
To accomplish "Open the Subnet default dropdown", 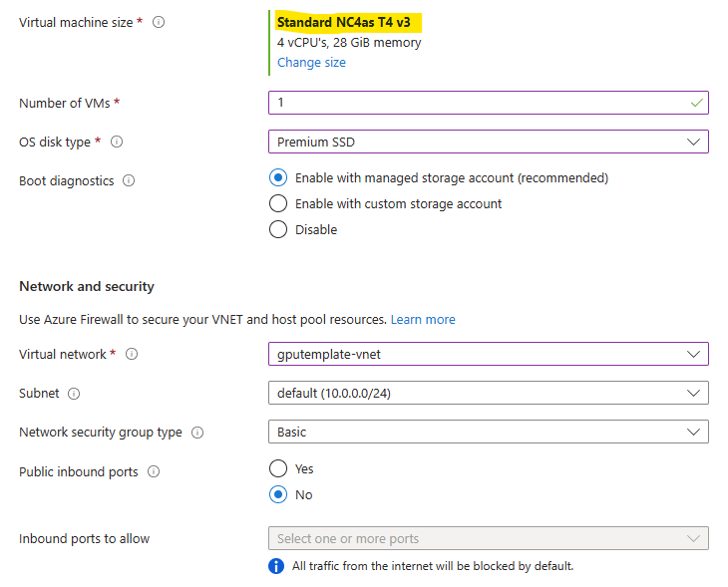I will [x=489, y=393].
